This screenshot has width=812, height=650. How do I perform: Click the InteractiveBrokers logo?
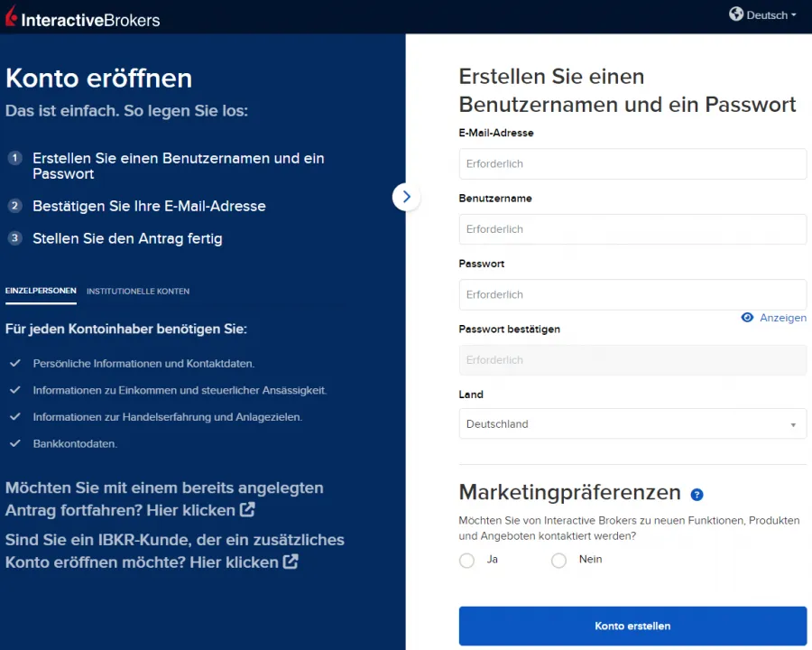click(81, 16)
